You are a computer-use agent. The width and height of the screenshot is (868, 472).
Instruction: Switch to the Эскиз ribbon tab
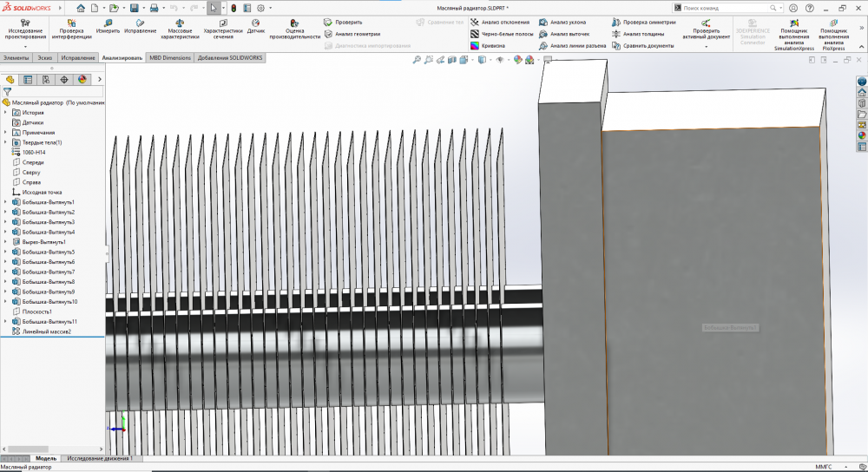click(44, 57)
